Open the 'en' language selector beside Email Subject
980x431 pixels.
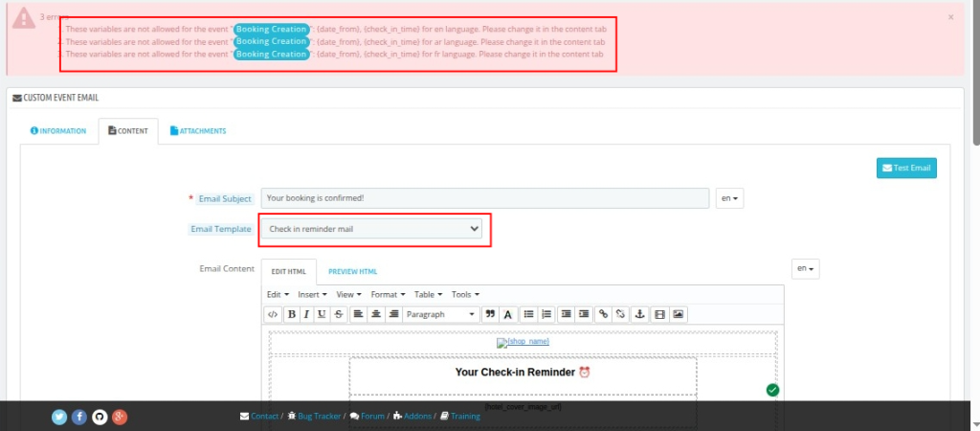(x=730, y=198)
